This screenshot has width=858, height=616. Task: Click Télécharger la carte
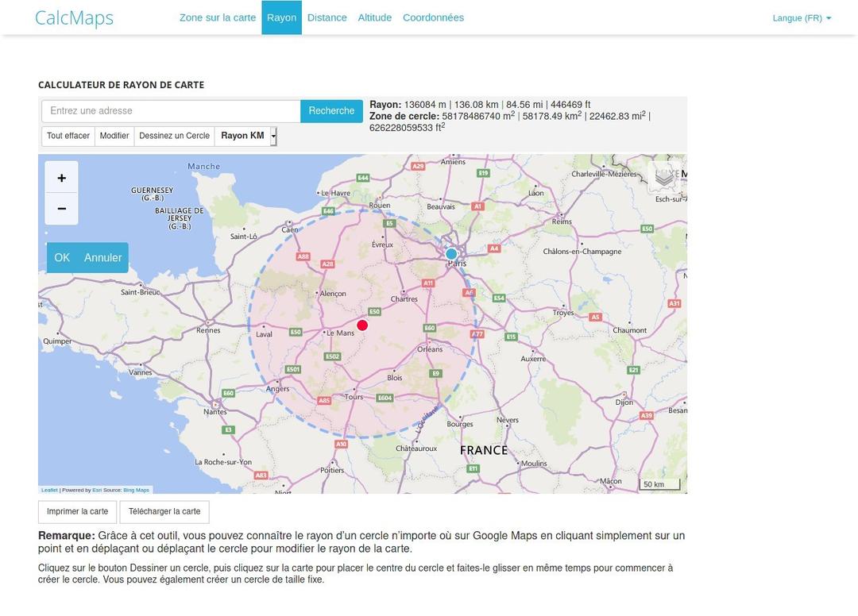point(164,512)
